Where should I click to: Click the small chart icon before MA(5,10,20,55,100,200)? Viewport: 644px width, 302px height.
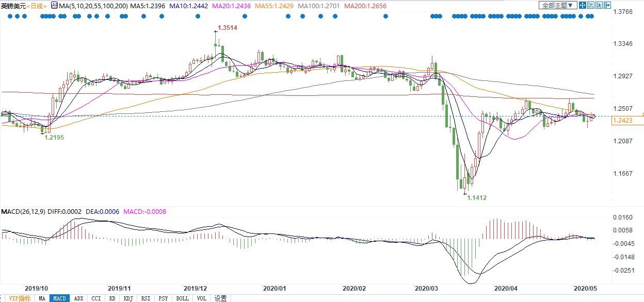click(x=54, y=5)
